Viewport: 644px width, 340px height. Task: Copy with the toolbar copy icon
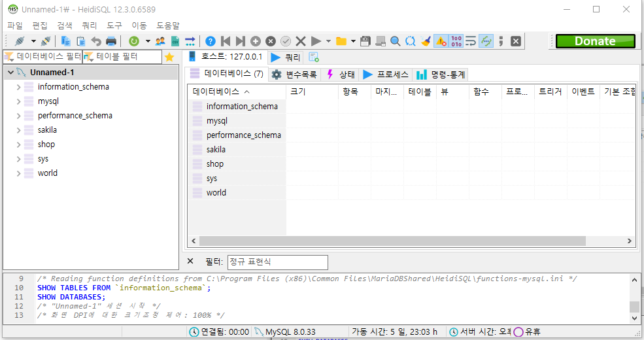point(66,41)
